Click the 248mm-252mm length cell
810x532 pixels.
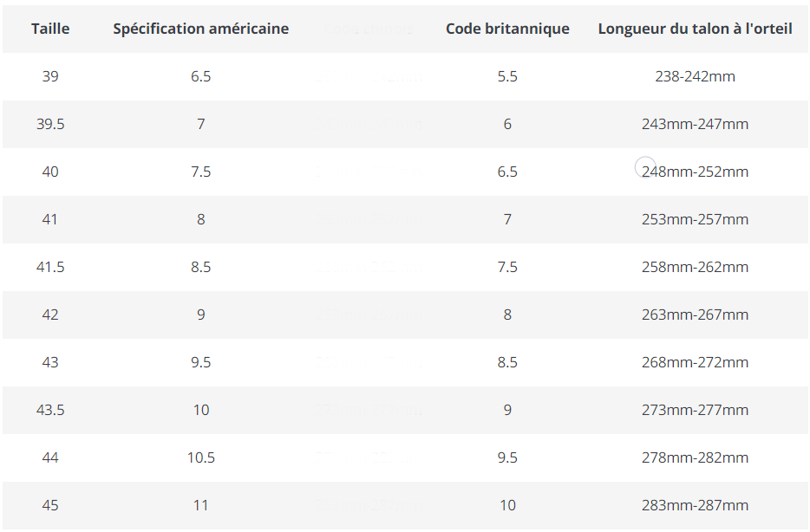(695, 172)
